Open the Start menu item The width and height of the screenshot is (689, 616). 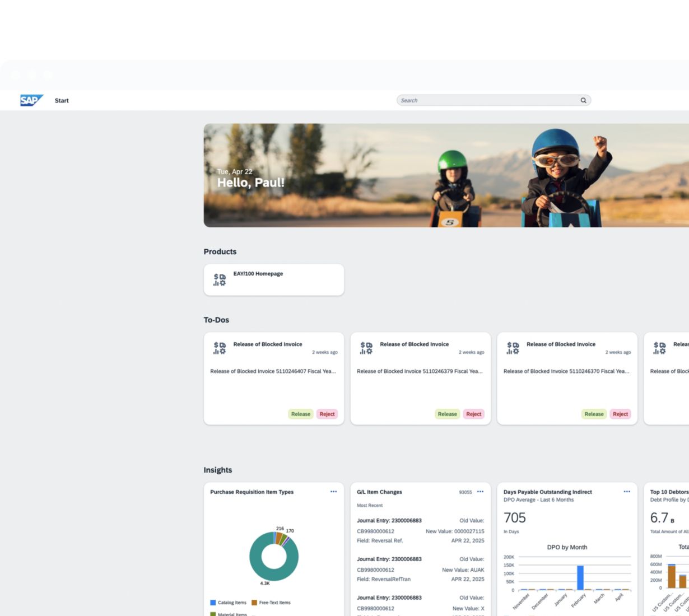[x=62, y=101]
